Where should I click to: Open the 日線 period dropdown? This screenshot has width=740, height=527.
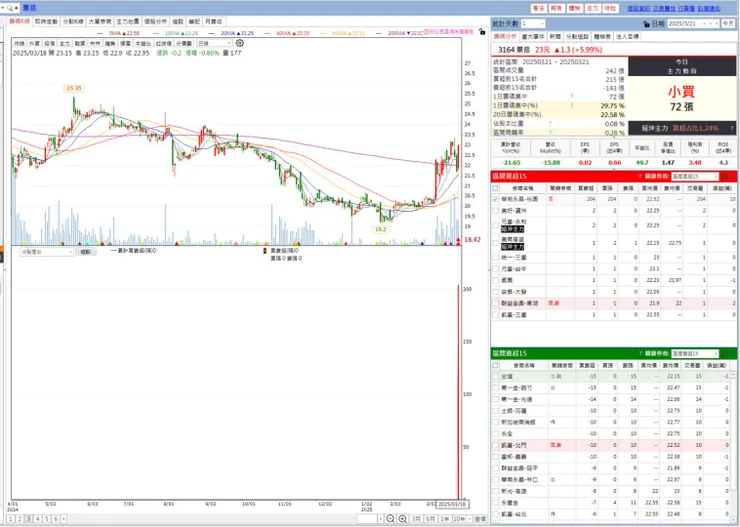[215, 43]
